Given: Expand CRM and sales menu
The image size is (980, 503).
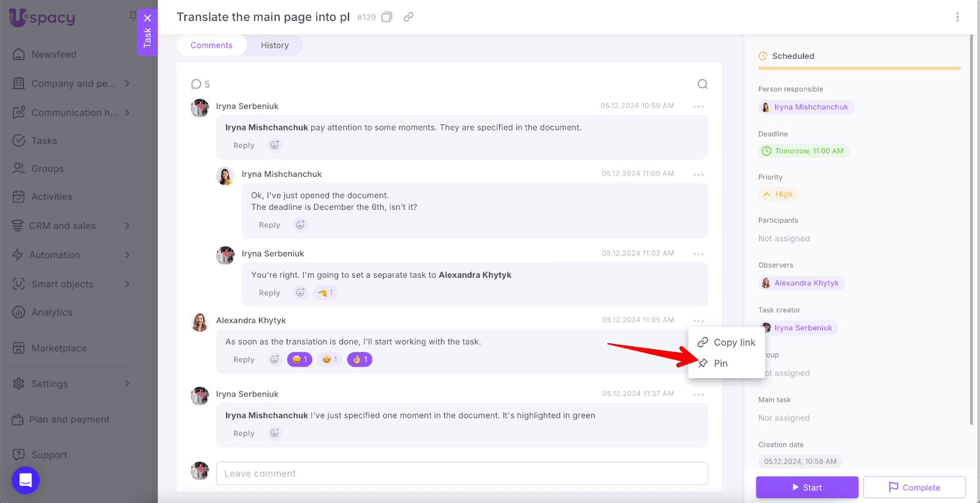Looking at the screenshot, I should (x=127, y=226).
